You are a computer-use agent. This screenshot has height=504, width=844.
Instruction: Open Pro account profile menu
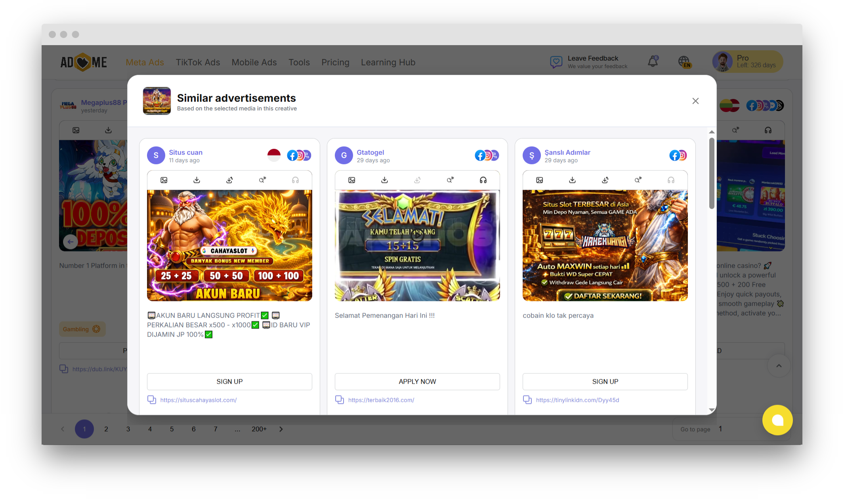click(x=747, y=61)
